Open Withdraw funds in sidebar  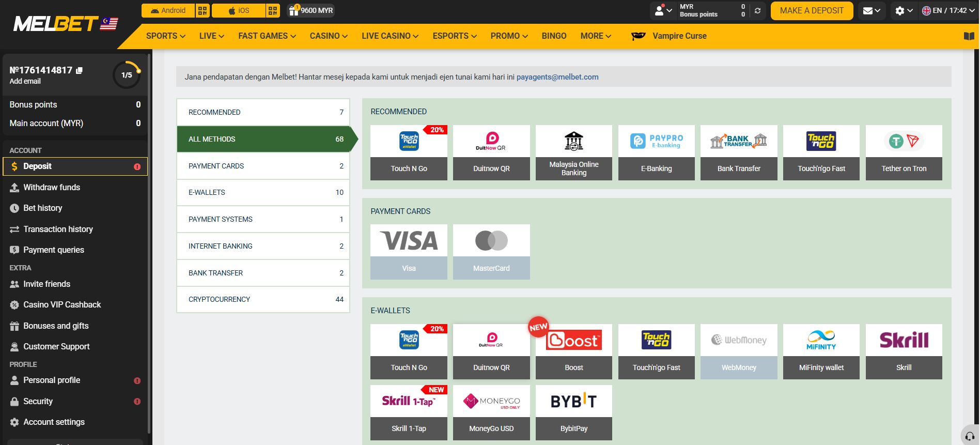(x=75, y=187)
